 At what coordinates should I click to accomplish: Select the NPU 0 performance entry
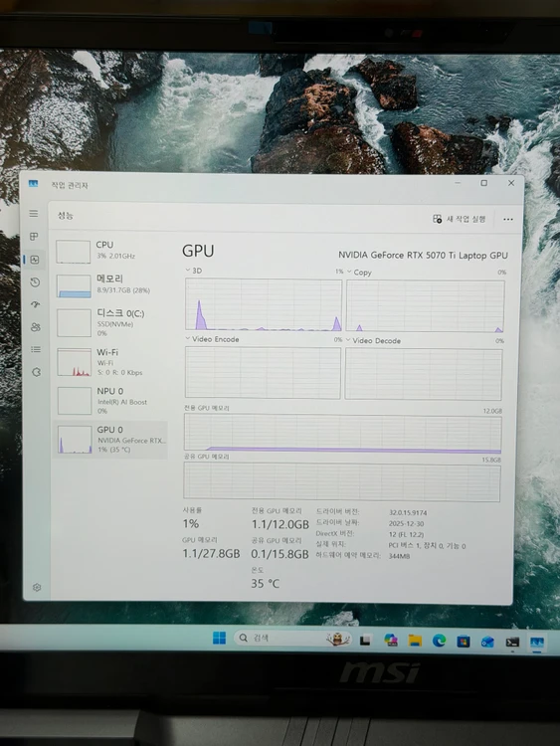(111, 401)
